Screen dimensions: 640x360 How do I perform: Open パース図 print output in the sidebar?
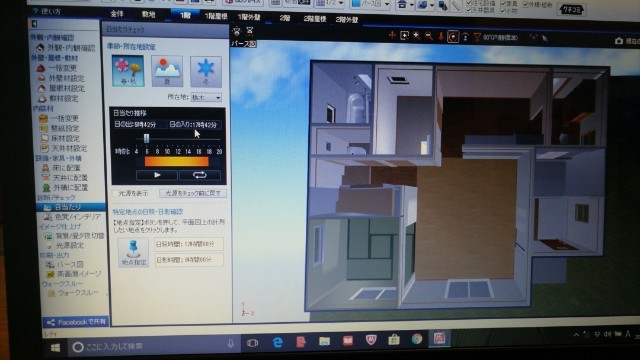(x=64, y=264)
